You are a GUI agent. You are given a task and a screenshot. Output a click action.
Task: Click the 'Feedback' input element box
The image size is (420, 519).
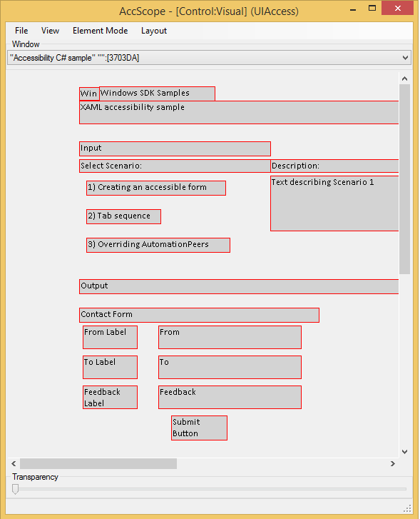pyautogui.click(x=230, y=397)
